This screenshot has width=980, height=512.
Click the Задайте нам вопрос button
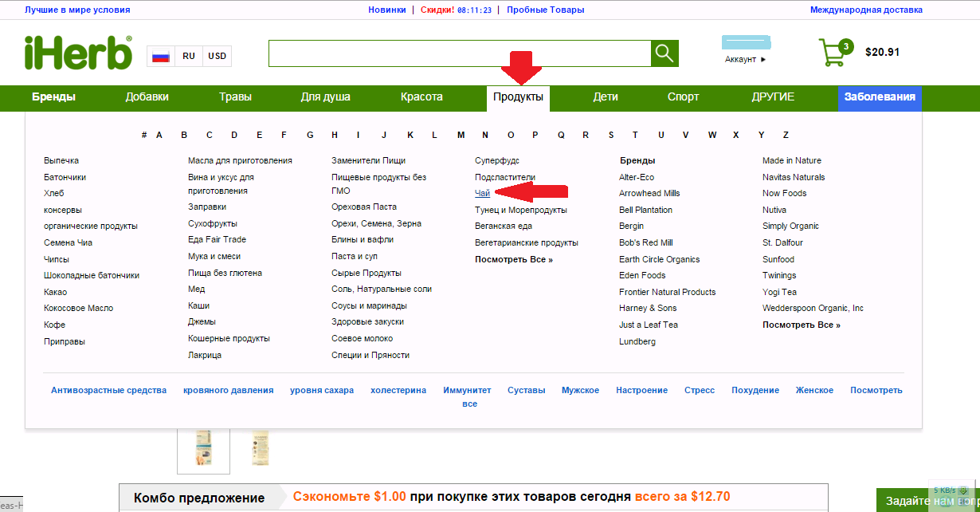(928, 502)
